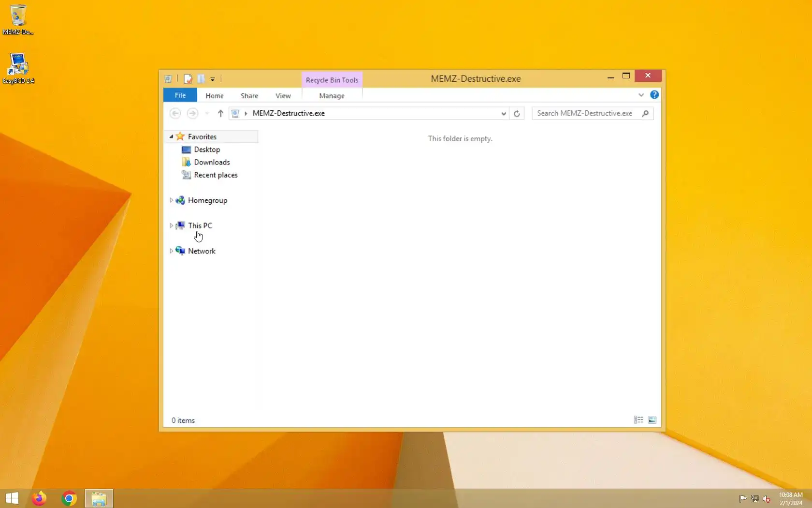Click the network icon in the system tray

tap(754, 499)
